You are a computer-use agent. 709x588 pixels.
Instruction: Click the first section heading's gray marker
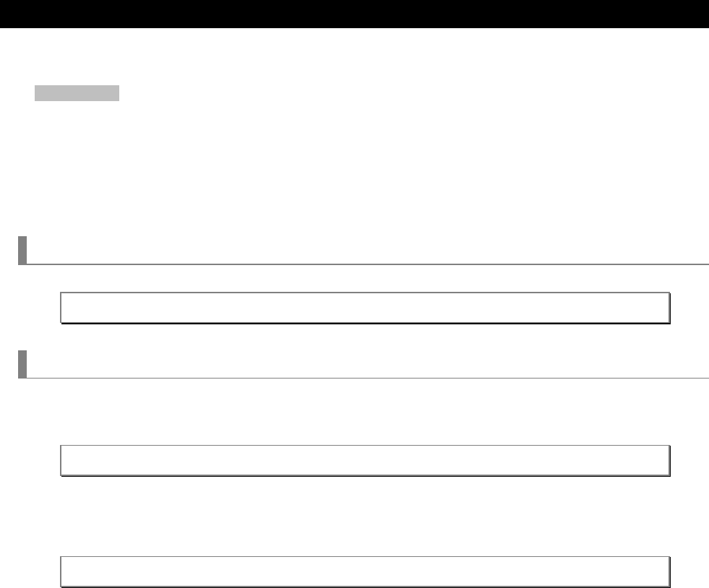pos(22,250)
